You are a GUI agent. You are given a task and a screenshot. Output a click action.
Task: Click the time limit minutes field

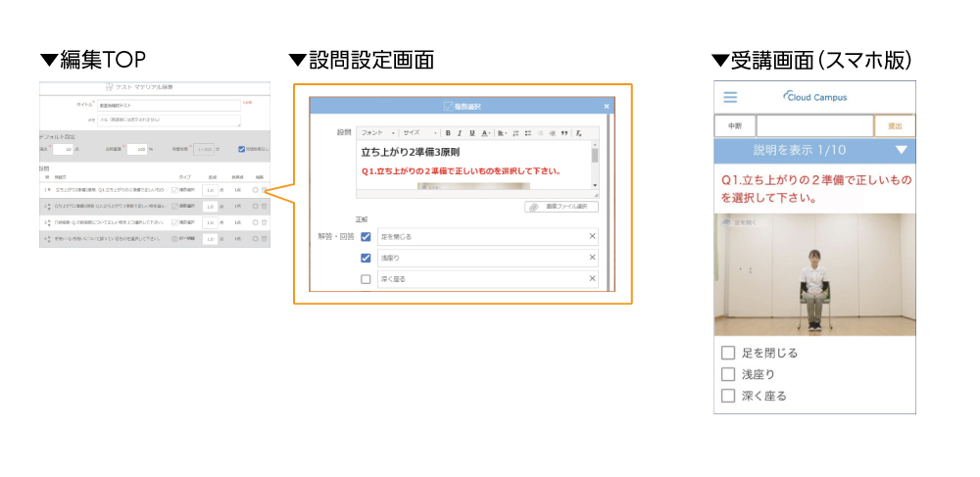coord(204,149)
